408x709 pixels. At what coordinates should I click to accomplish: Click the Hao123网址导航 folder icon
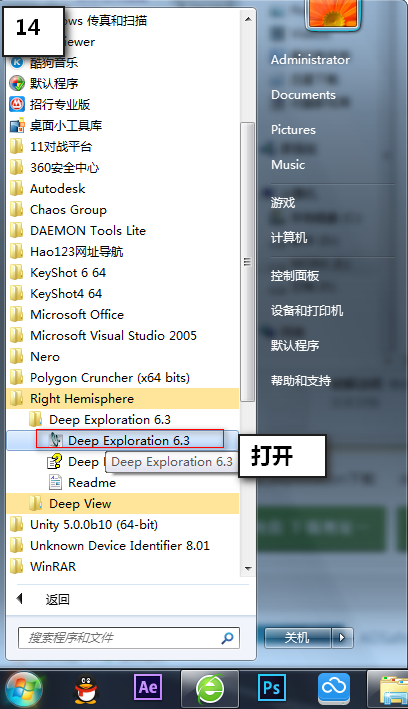coord(17,251)
